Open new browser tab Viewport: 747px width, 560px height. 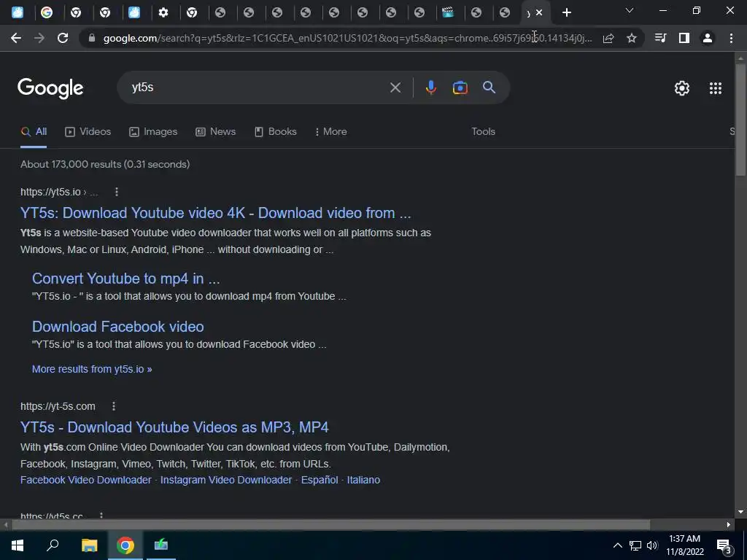(566, 13)
